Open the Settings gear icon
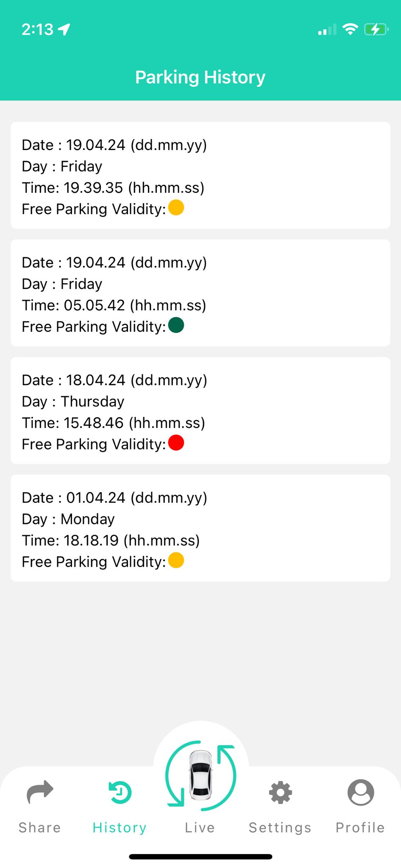The image size is (401, 868). (x=280, y=792)
